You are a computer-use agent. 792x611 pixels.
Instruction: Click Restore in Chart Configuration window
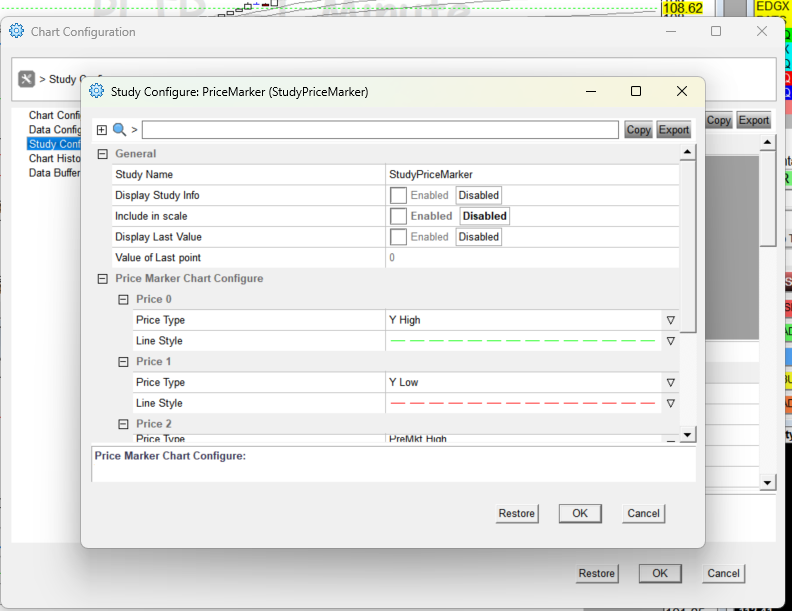pos(597,574)
